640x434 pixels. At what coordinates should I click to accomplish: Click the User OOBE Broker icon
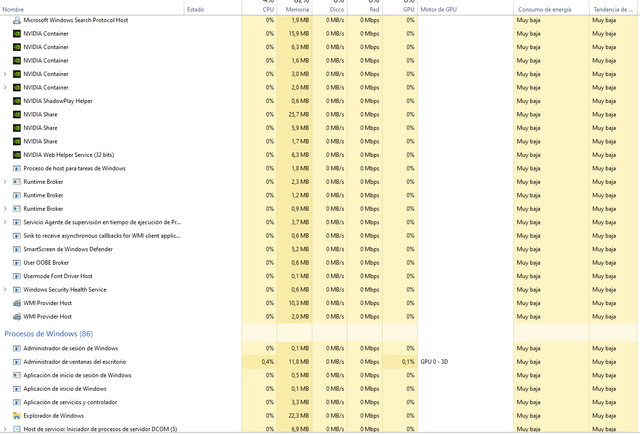point(17,263)
